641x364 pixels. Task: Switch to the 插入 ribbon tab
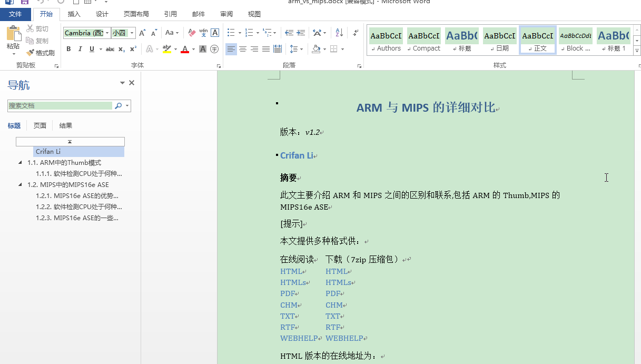[74, 14]
